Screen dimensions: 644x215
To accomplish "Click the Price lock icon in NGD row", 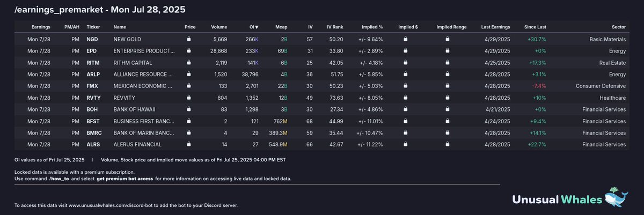I will click(x=189, y=39).
